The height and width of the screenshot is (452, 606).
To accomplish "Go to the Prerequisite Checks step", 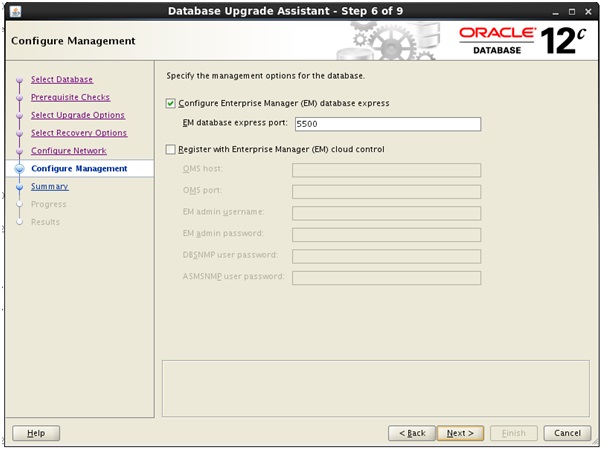I will pos(70,97).
